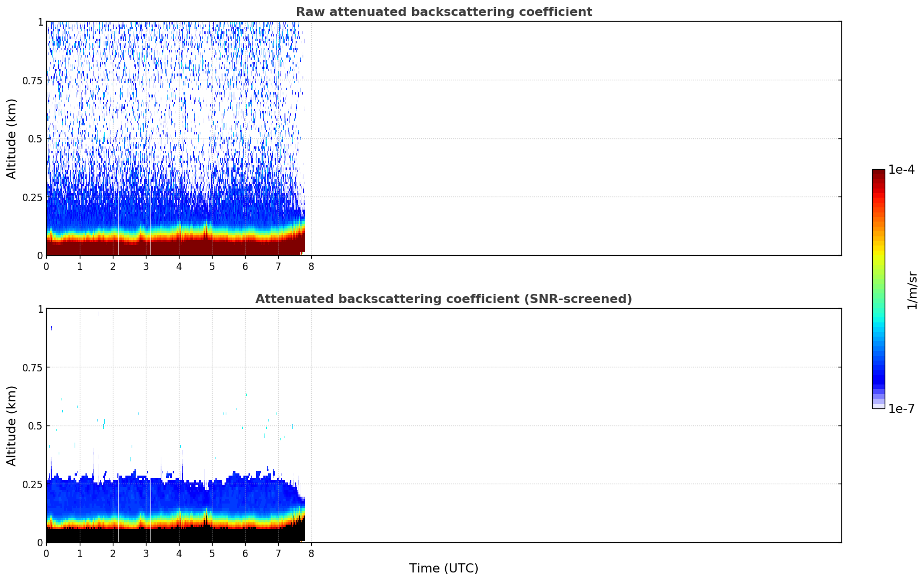The image size is (924, 581).
Task: Click time tick 8 under the SNR-screened plot
Action: pos(311,553)
